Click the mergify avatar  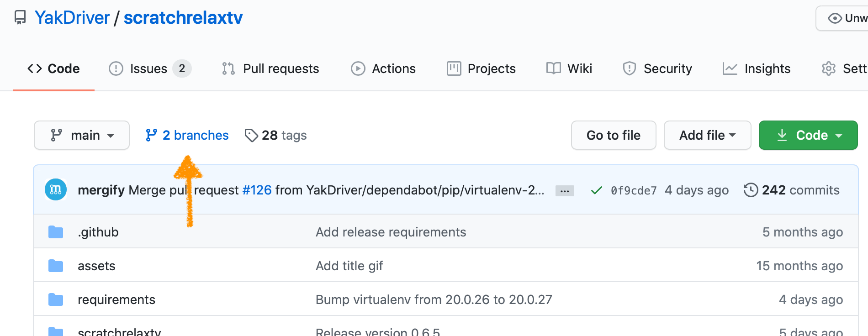click(56, 189)
